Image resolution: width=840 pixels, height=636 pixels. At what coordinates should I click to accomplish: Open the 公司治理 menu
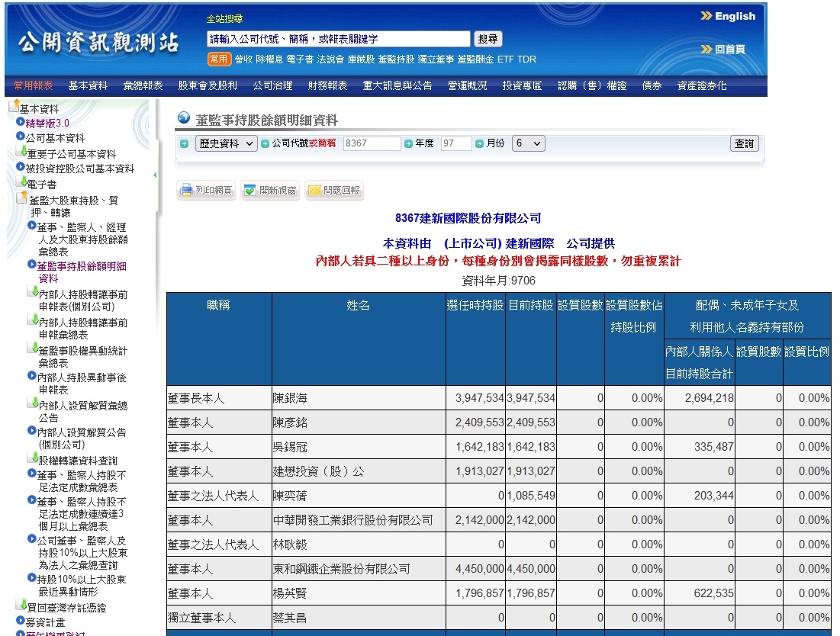tap(272, 85)
